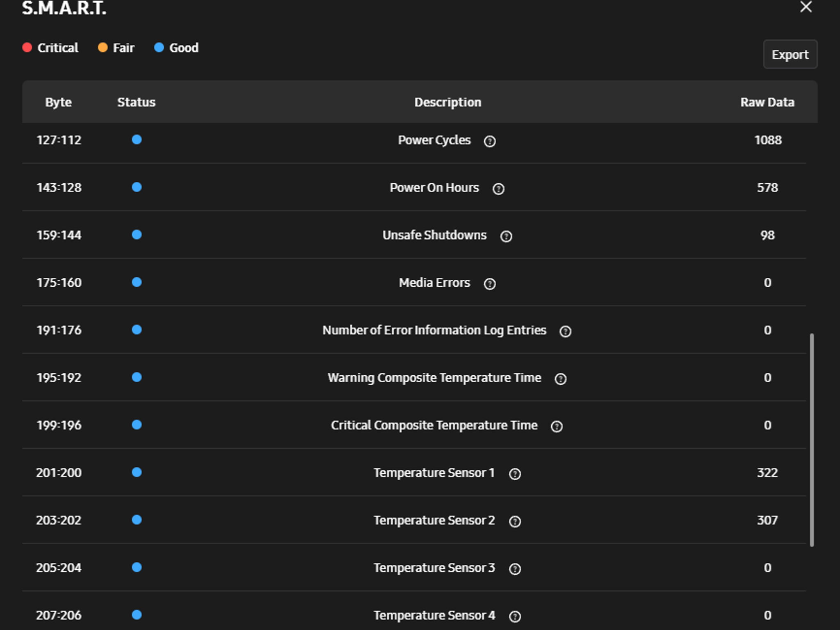Screen dimensions: 840x630
Task: Show help for Temperature Sensor 4
Action: [x=515, y=616]
